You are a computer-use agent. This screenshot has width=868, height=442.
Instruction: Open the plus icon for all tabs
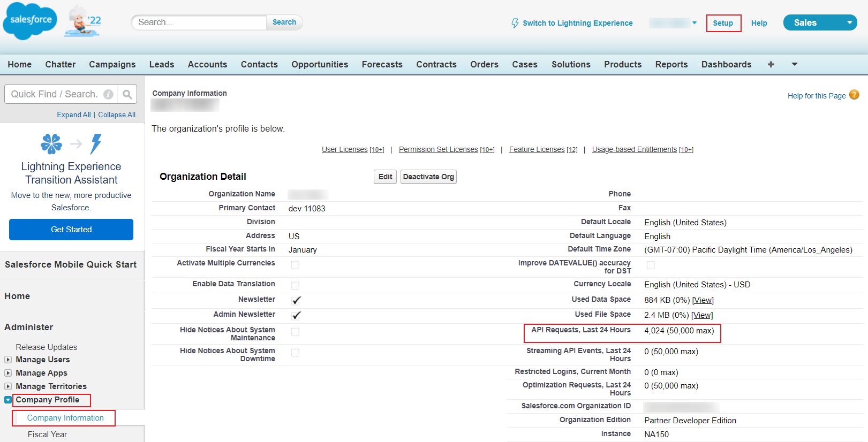[x=771, y=64]
